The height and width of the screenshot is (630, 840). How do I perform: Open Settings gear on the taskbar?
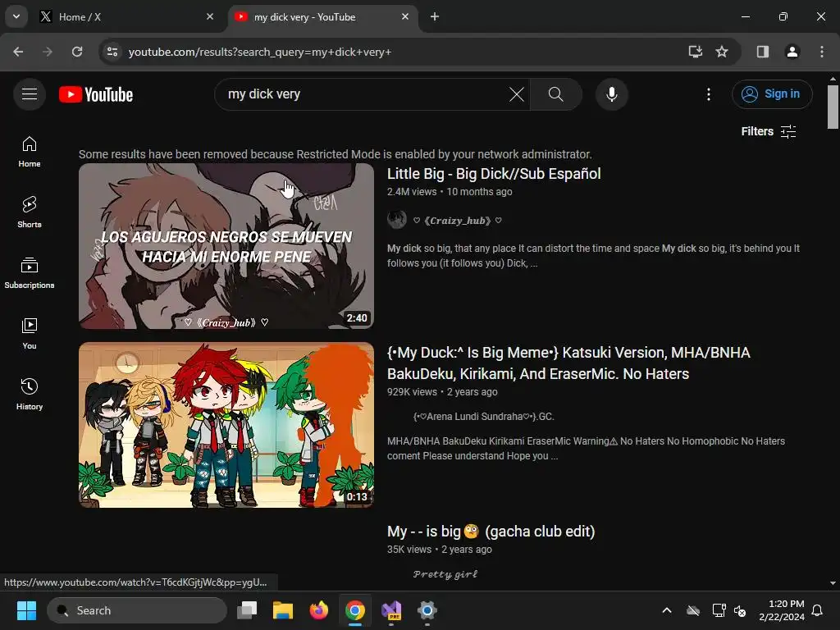click(427, 610)
